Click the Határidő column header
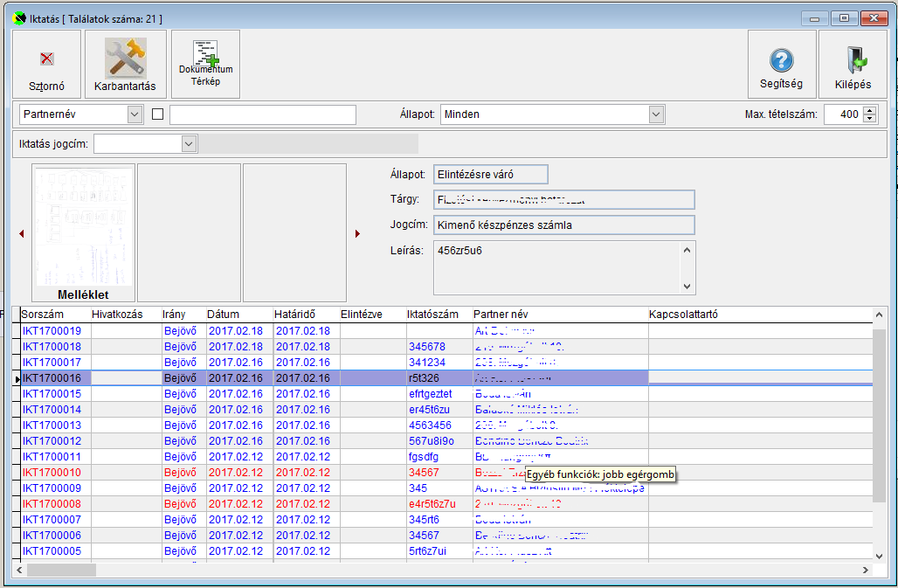 (x=294, y=315)
